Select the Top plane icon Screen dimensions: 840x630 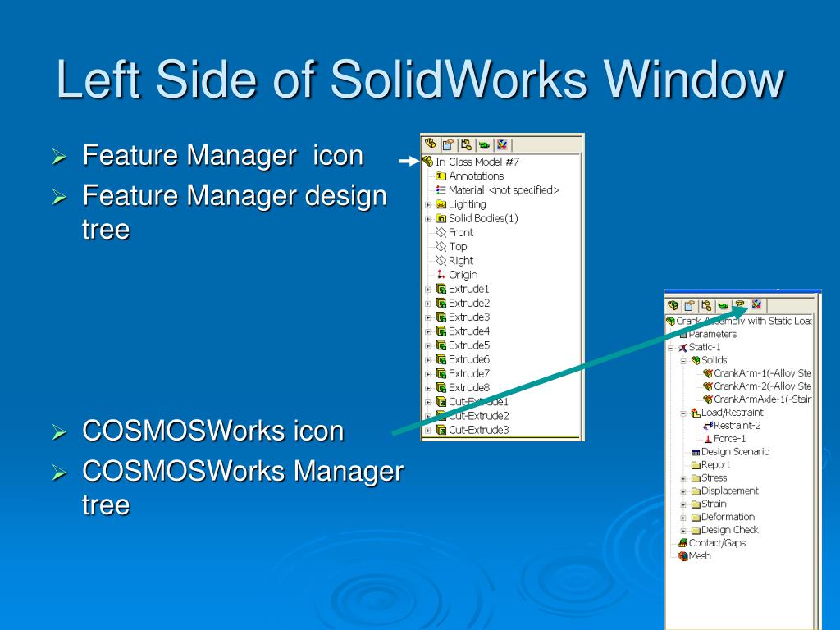point(441,246)
